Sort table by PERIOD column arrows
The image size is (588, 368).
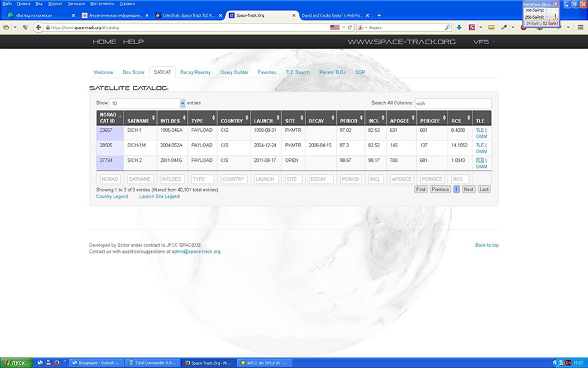click(x=361, y=118)
